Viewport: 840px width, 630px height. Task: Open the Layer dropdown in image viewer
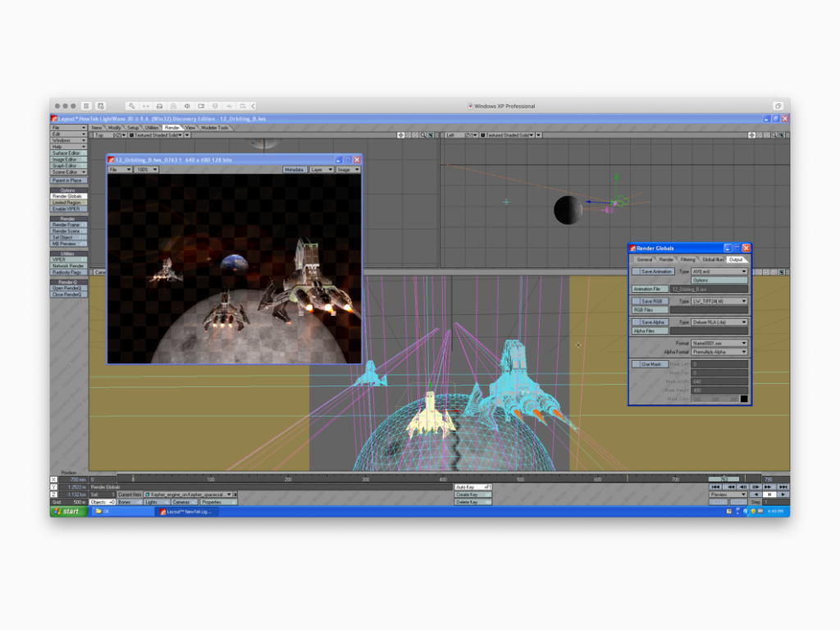[x=322, y=169]
